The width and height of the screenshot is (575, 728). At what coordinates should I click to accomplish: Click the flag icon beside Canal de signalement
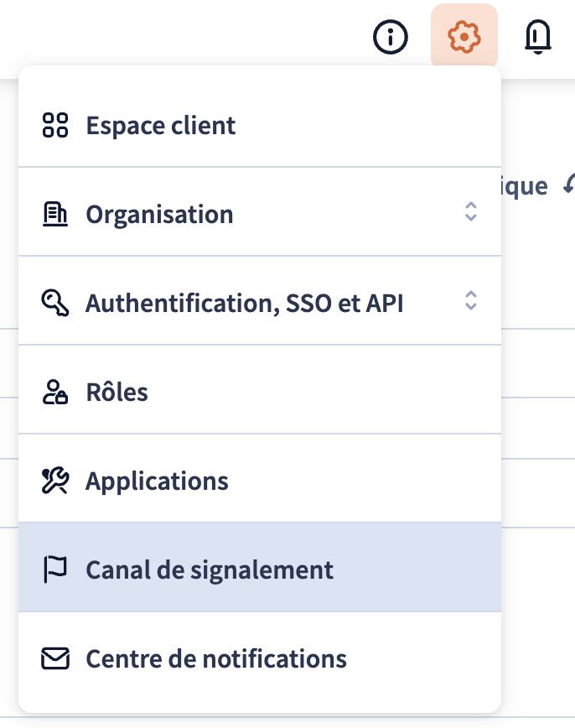point(55,569)
